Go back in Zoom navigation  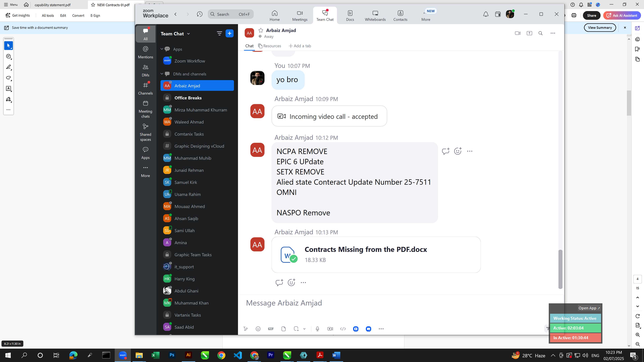point(175,14)
